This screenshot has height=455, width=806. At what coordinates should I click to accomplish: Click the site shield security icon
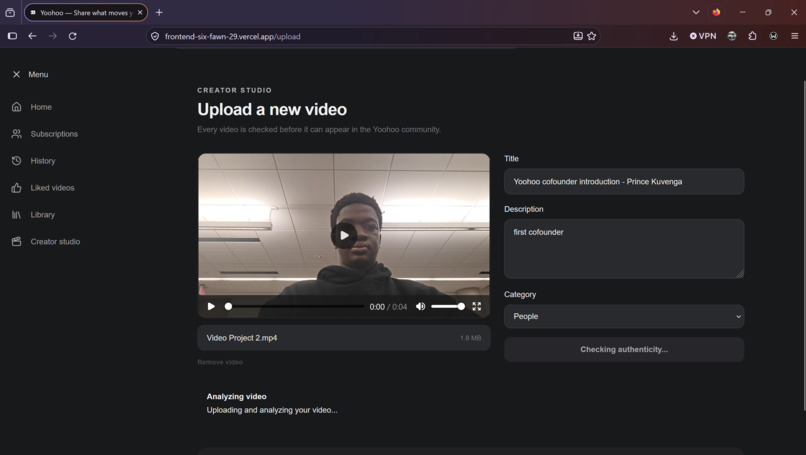pyautogui.click(x=155, y=37)
